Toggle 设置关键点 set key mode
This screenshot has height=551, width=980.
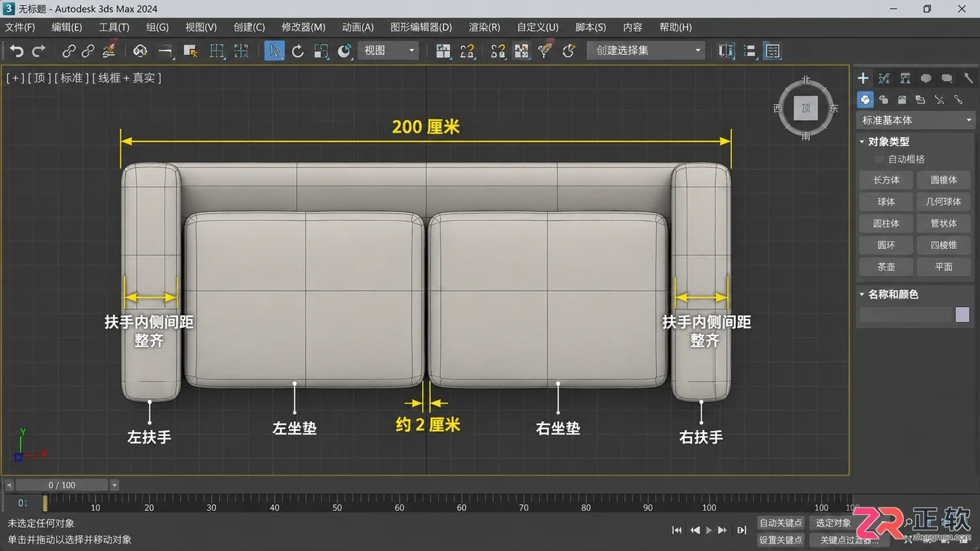tap(781, 540)
